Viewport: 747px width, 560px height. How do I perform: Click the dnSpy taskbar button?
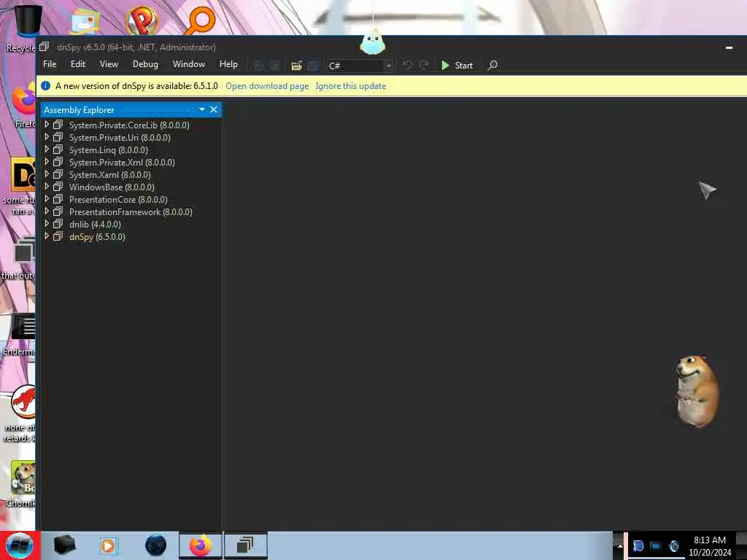[x=246, y=545]
